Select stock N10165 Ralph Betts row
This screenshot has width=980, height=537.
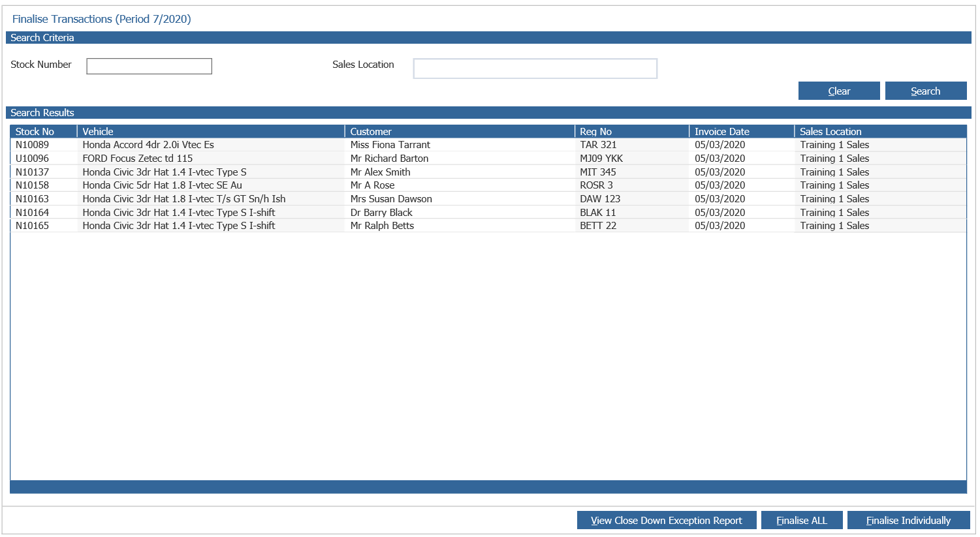coord(488,226)
